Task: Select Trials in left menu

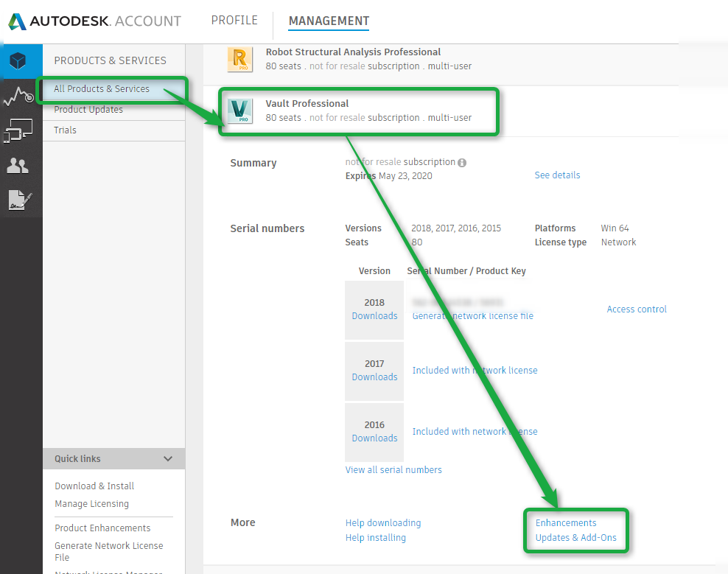Action: [x=113, y=130]
